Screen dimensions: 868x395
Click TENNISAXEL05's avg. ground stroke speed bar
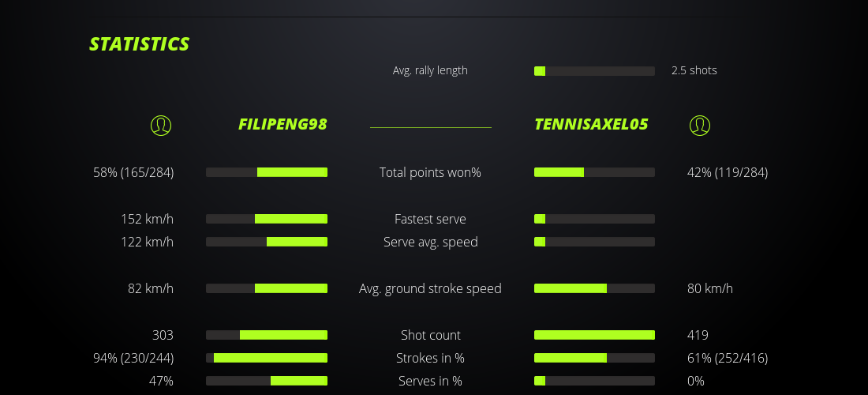[x=594, y=288]
